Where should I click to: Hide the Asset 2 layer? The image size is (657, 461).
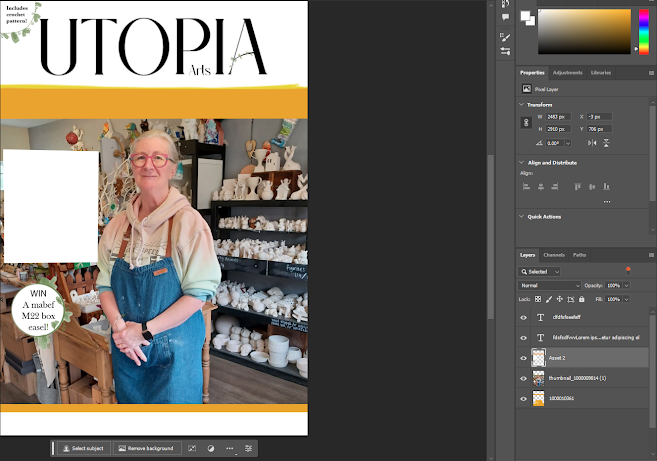pyautogui.click(x=524, y=358)
